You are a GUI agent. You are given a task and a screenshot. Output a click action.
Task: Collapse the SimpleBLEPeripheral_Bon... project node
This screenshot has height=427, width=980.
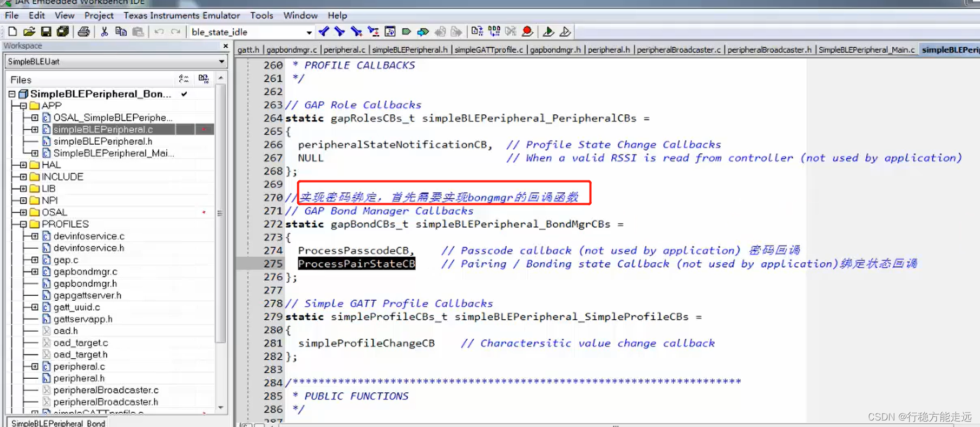[x=12, y=94]
